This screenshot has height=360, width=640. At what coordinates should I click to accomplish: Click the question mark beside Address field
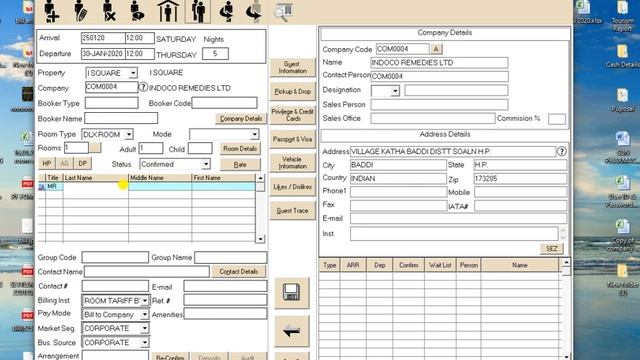[x=562, y=151]
